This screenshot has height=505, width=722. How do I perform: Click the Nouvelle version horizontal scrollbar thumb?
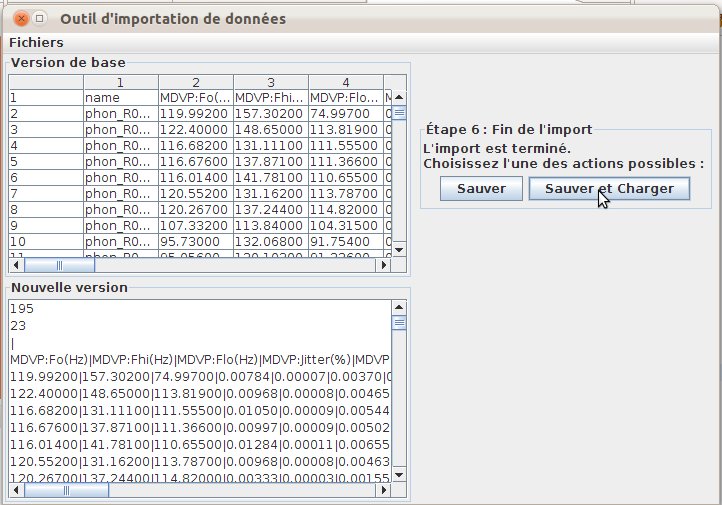(x=60, y=490)
